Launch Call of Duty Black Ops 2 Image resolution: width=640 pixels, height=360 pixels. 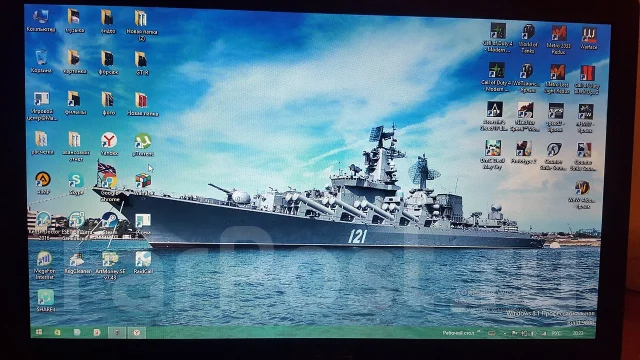pyautogui.click(x=587, y=80)
